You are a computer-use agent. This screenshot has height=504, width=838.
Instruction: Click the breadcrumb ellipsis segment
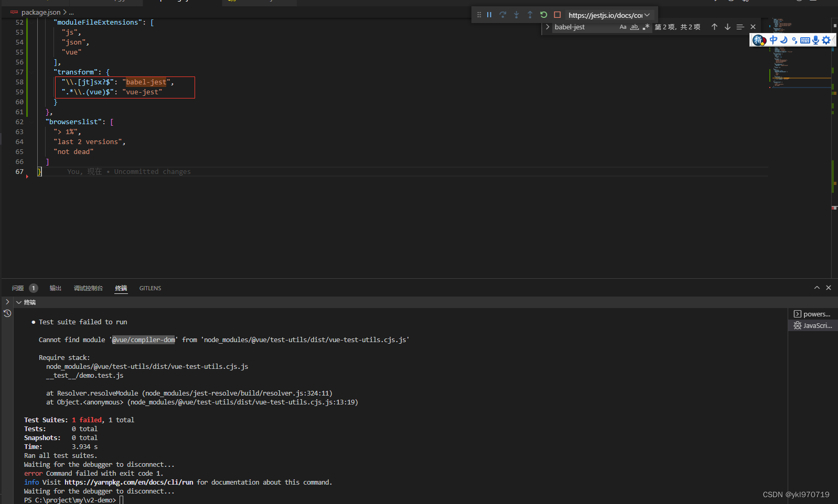click(x=71, y=12)
